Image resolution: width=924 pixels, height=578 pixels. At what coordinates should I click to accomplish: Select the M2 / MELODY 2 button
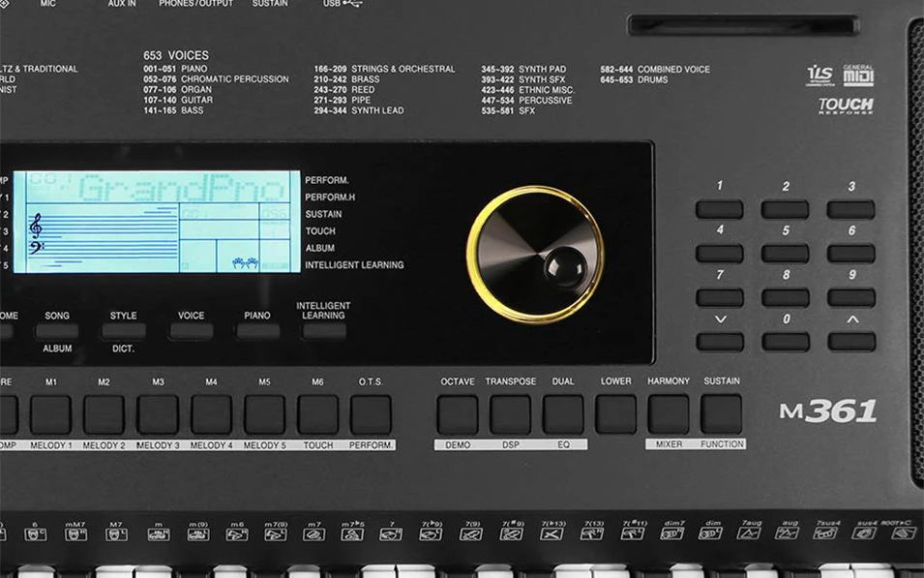click(x=104, y=414)
